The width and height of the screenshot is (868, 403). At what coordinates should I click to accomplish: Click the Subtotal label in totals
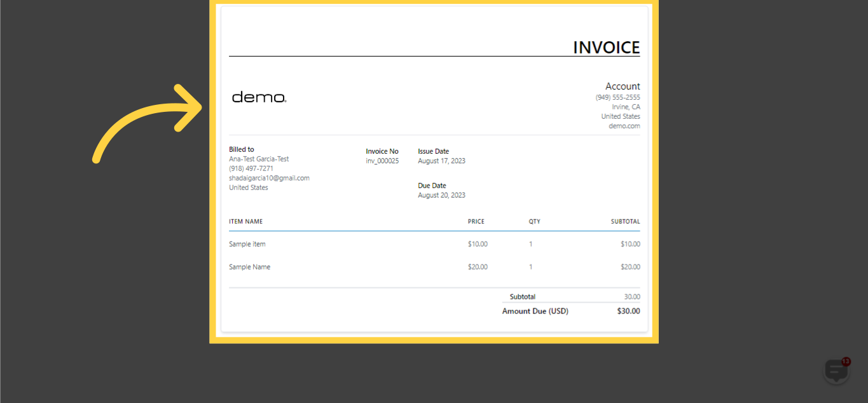point(523,297)
